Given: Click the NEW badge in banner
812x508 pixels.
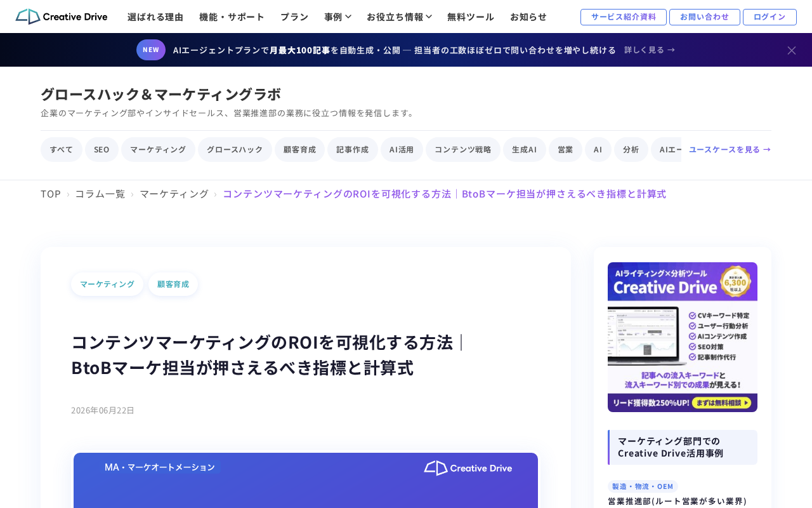Looking at the screenshot, I should click(151, 50).
